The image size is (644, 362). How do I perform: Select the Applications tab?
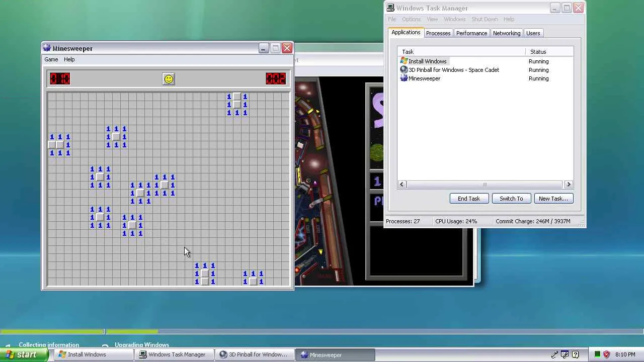click(406, 32)
